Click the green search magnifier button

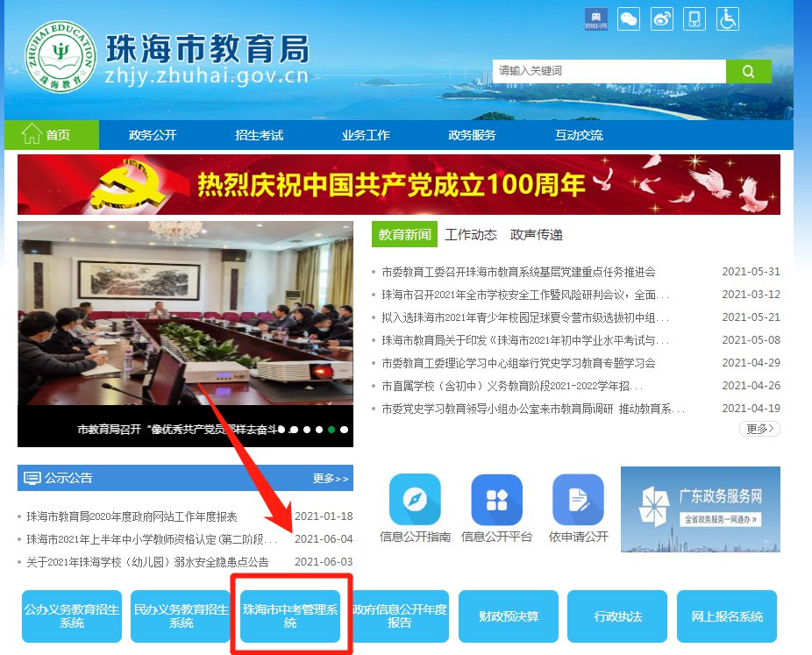click(748, 71)
